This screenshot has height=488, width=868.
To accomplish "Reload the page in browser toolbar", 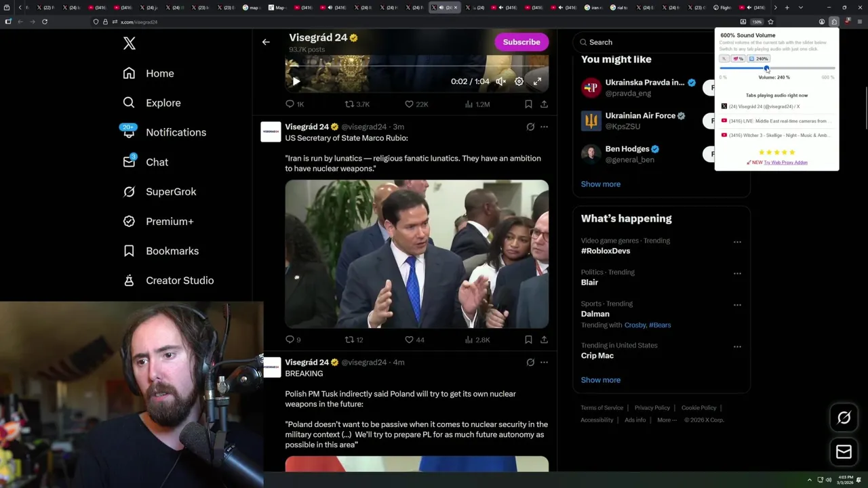I will click(x=44, y=22).
